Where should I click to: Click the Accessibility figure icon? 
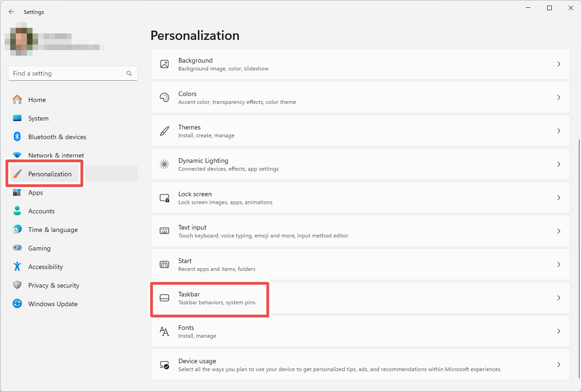tap(17, 266)
